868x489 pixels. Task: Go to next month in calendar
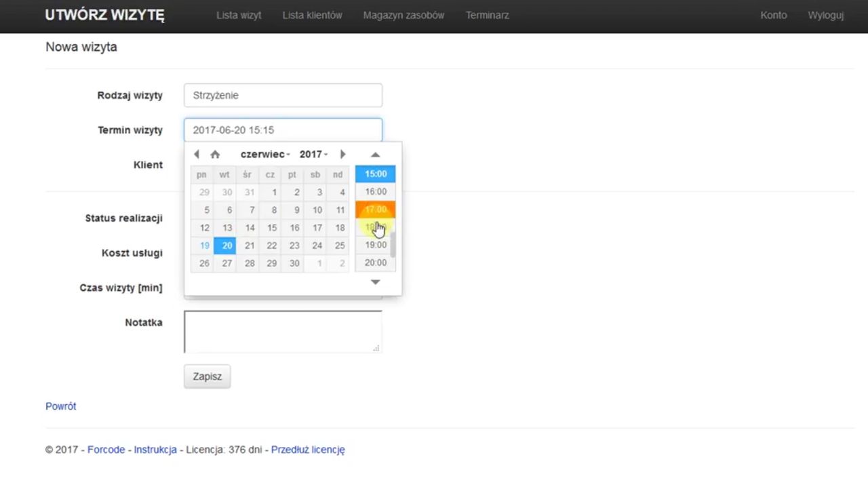coord(342,155)
